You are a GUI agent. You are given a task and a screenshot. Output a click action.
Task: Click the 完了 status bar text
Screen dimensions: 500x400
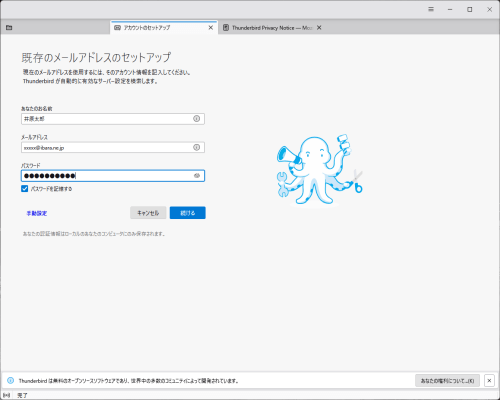click(x=22, y=395)
